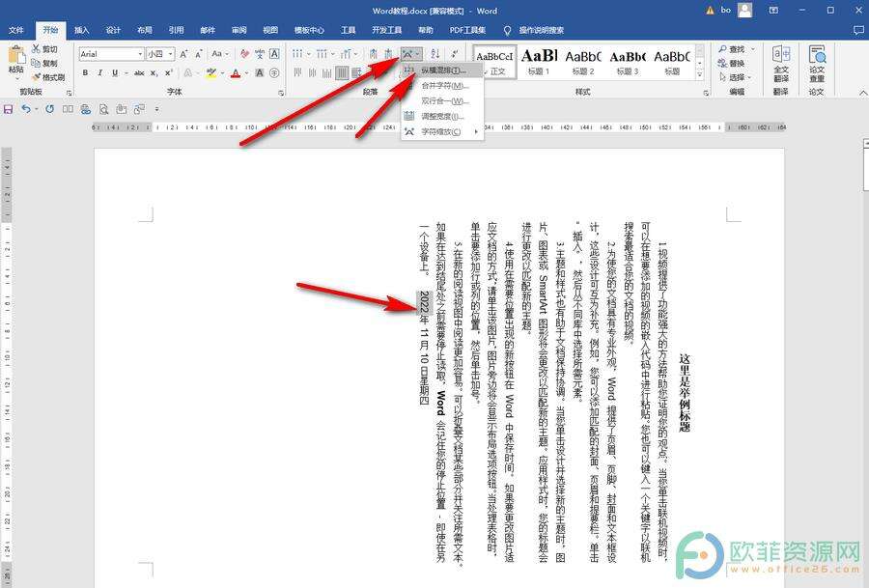The image size is (869, 588).
Task: Switch to the 引用 References tab
Action: click(x=177, y=30)
